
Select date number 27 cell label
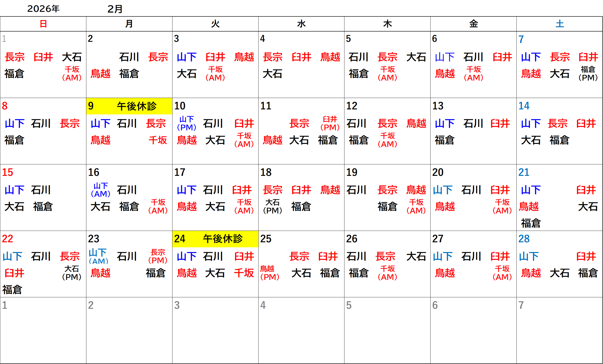438,239
